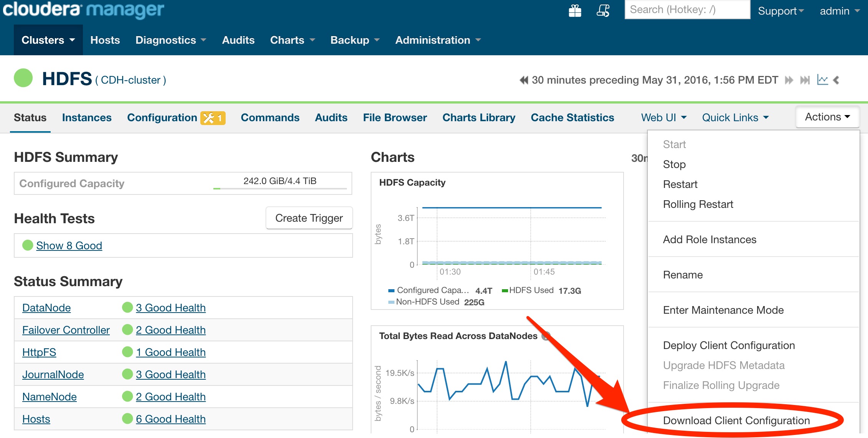The height and width of the screenshot is (438, 868).
Task: Open the HDFS Capacity chart title
Action: pos(412,183)
